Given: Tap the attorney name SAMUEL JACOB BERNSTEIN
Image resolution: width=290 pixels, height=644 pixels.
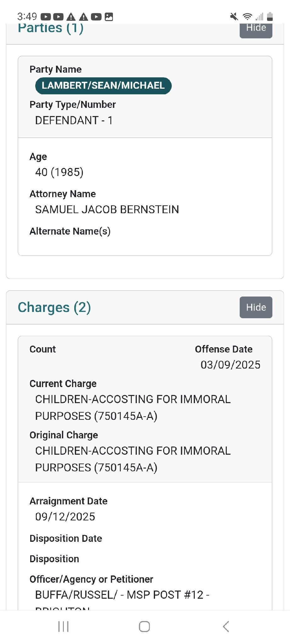Looking at the screenshot, I should click(107, 209).
